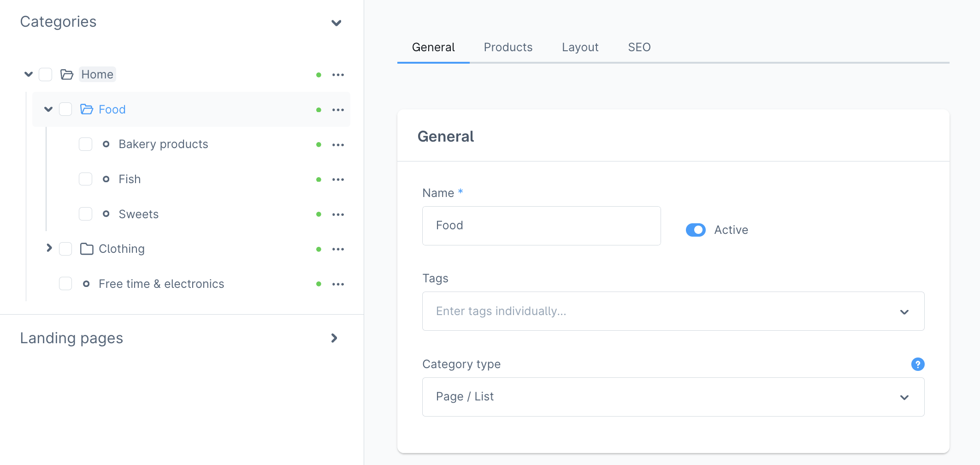
Task: Switch to the Products tab
Action: [x=508, y=47]
